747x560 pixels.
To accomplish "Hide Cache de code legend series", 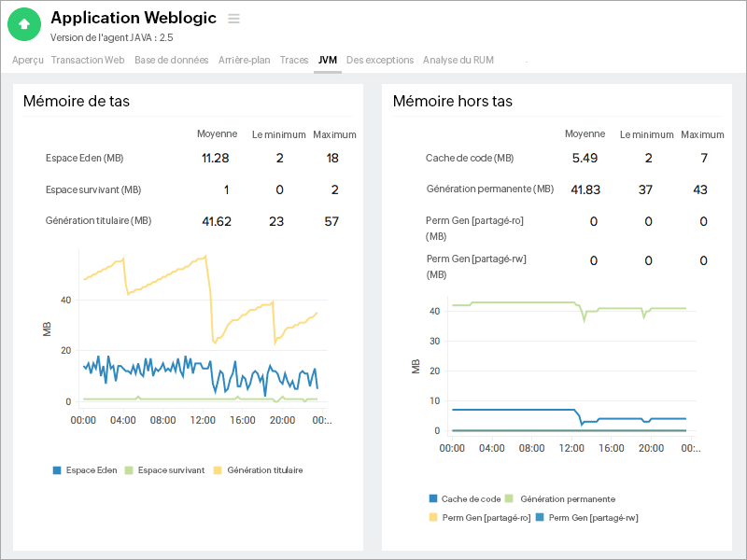I will click(463, 499).
